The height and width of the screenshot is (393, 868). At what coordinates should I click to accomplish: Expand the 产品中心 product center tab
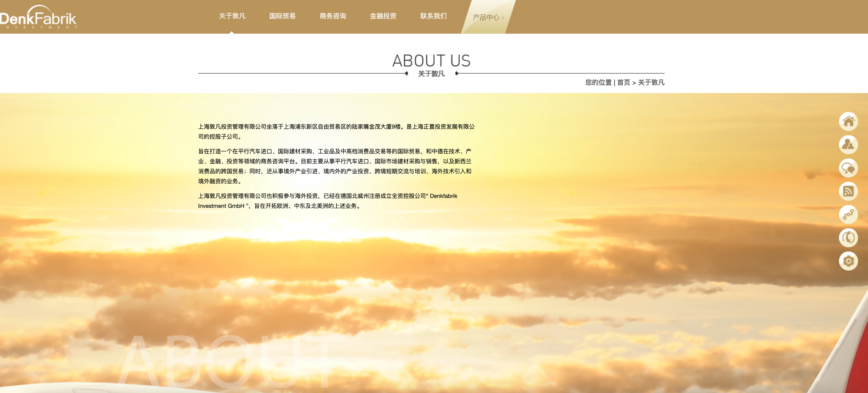pyautogui.click(x=488, y=17)
